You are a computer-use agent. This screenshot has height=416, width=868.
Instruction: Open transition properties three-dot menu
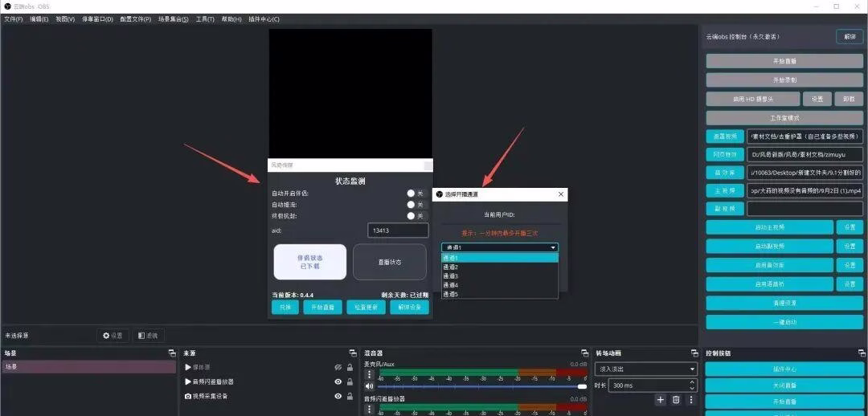pos(691,399)
